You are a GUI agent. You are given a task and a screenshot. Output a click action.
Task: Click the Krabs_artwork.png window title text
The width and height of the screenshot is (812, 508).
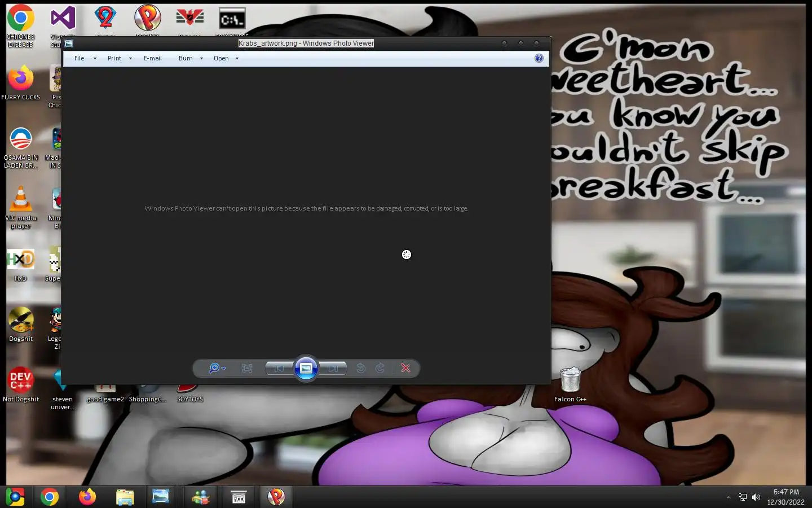[306, 43]
